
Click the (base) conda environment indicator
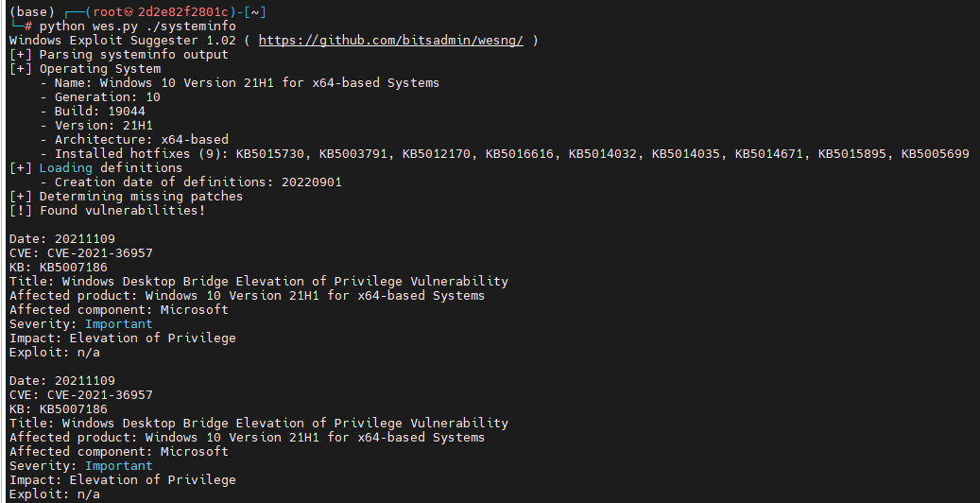pyautogui.click(x=32, y=12)
